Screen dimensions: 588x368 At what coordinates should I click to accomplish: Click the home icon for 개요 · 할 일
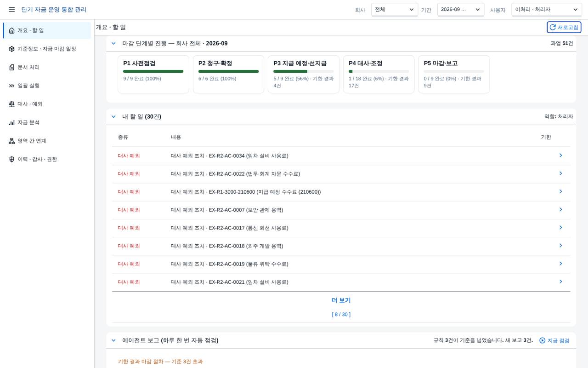tap(12, 30)
